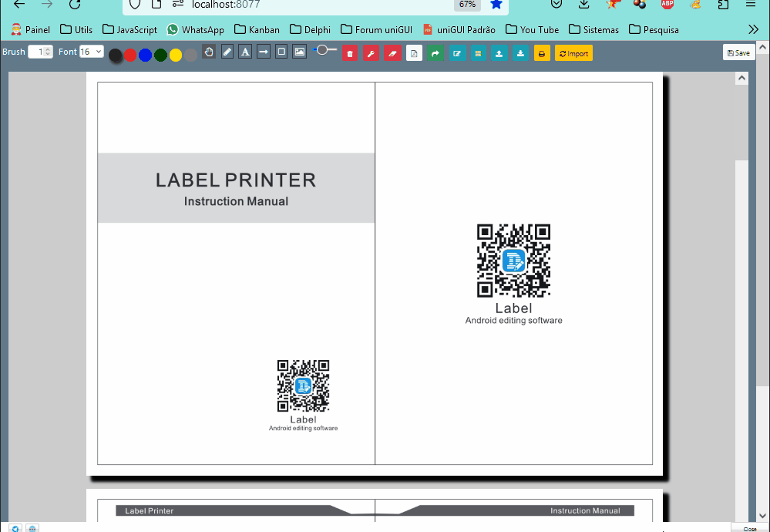Click the green redo arrow button
Image resolution: width=770 pixels, height=532 pixels.
435,53
